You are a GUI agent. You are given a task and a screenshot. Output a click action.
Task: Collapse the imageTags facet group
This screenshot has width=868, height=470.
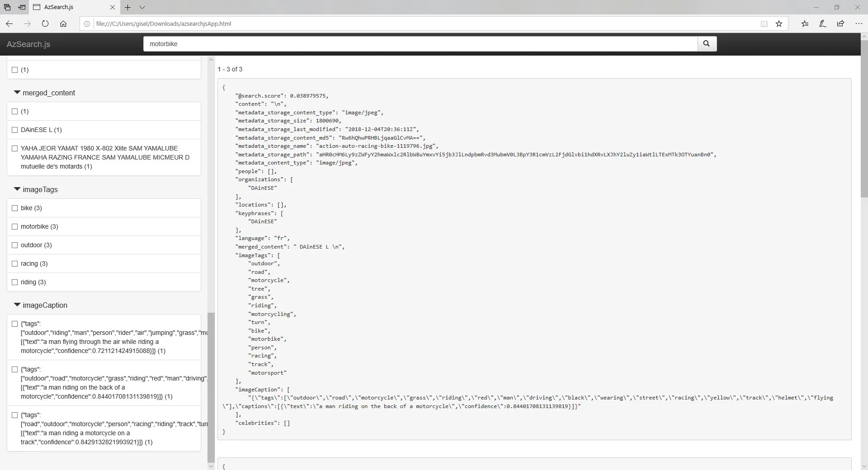coord(36,189)
